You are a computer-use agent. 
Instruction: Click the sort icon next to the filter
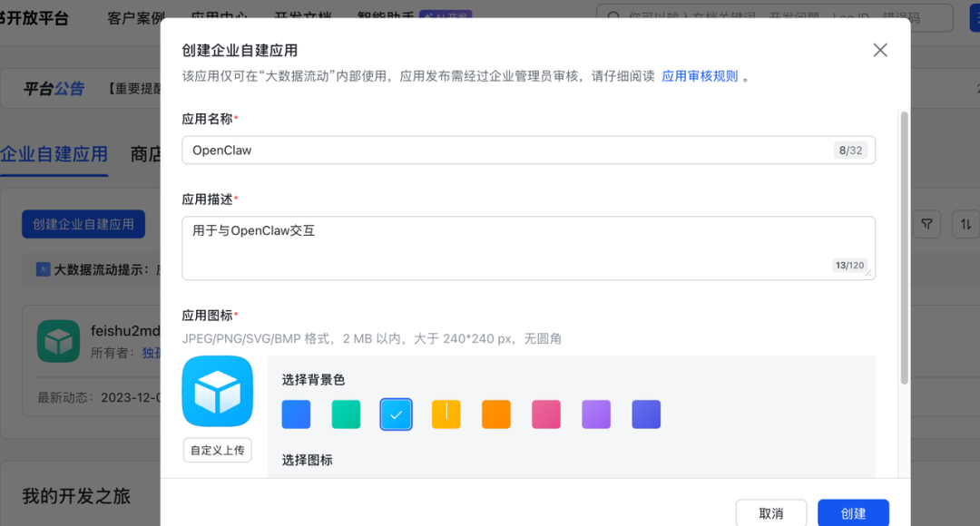click(x=965, y=224)
